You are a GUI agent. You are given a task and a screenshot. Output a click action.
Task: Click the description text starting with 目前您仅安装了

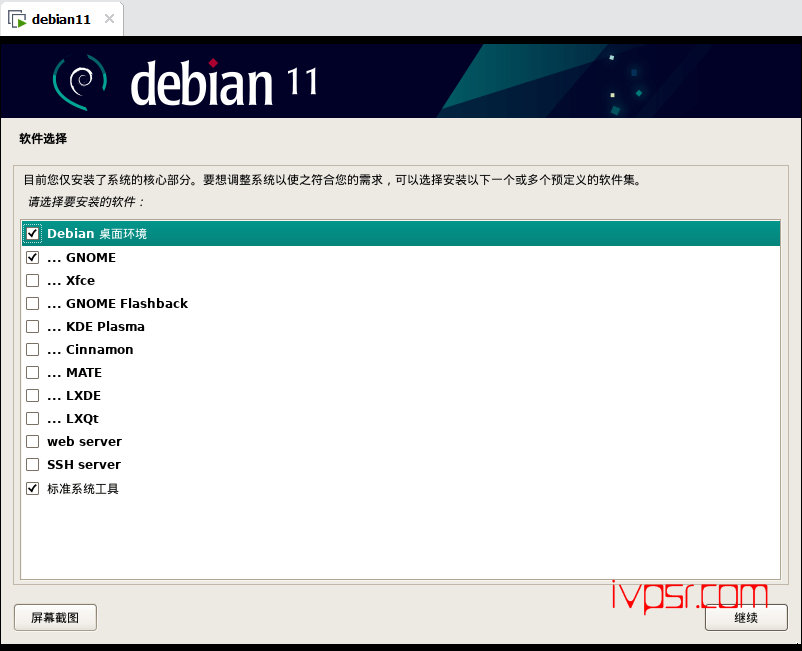[332, 180]
